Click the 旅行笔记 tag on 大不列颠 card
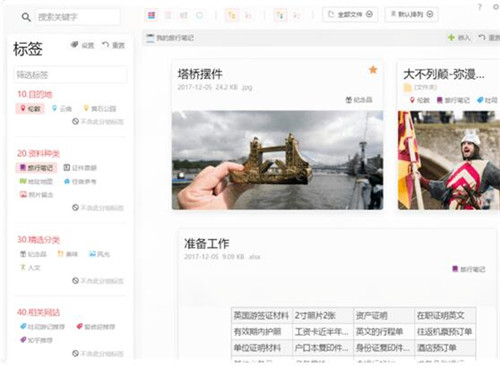The height and width of the screenshot is (367, 500). pos(453,100)
